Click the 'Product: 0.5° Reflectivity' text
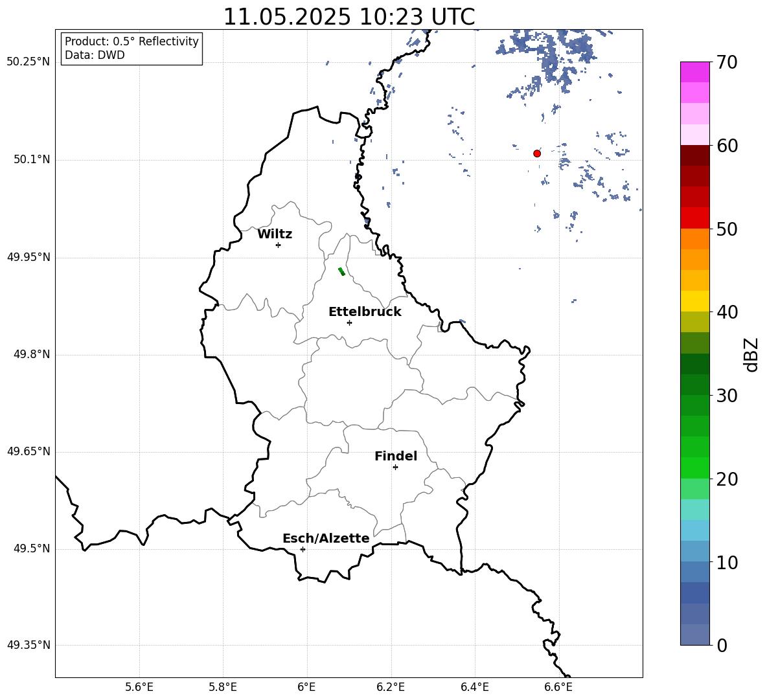This screenshot has height=700, width=767. coord(132,41)
